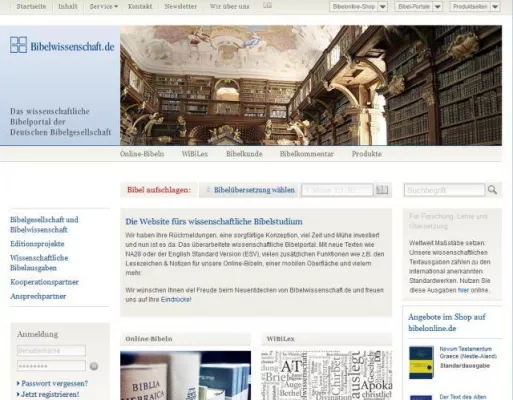Switch to Online-Bibeln tab

coord(142,154)
